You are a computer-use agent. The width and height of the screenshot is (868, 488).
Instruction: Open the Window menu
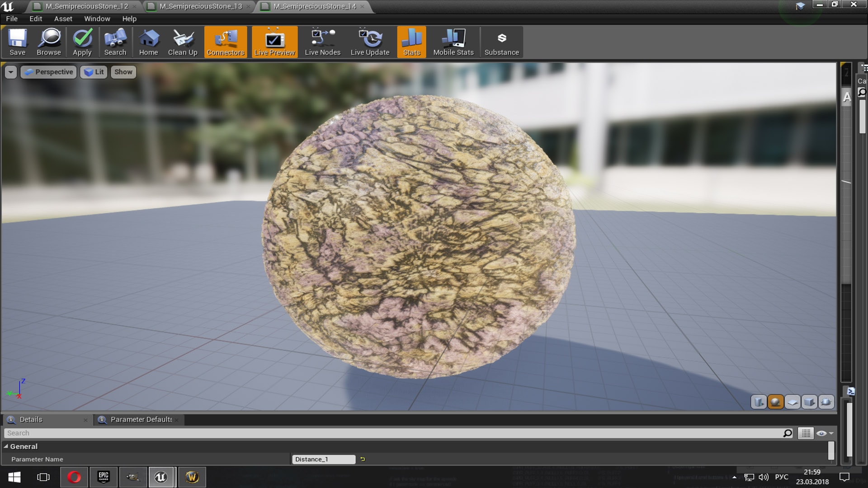click(x=97, y=19)
